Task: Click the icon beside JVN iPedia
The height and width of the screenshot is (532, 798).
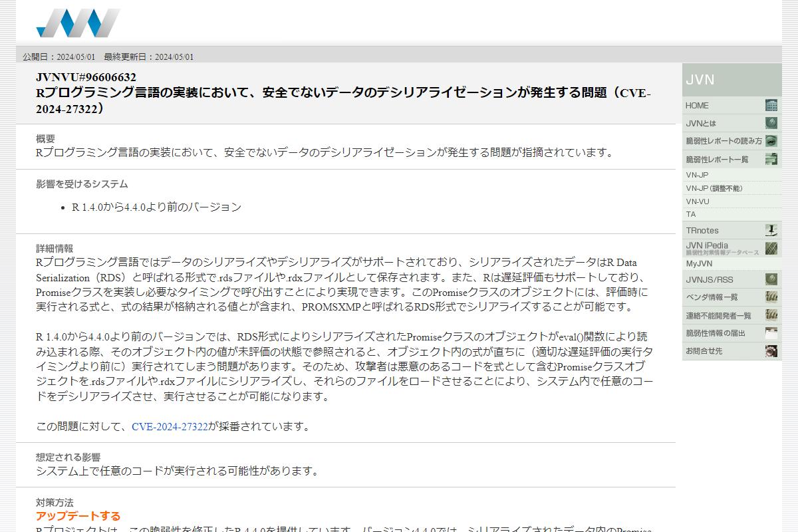Action: (771, 248)
